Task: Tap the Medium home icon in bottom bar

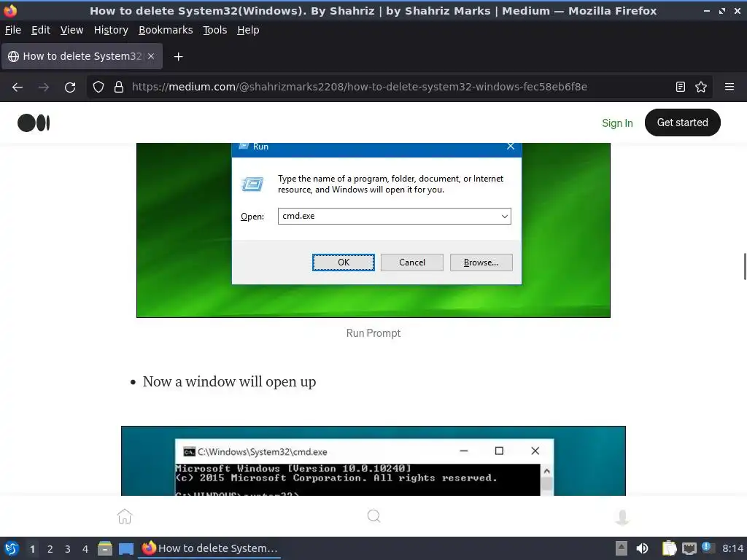Action: pos(124,516)
